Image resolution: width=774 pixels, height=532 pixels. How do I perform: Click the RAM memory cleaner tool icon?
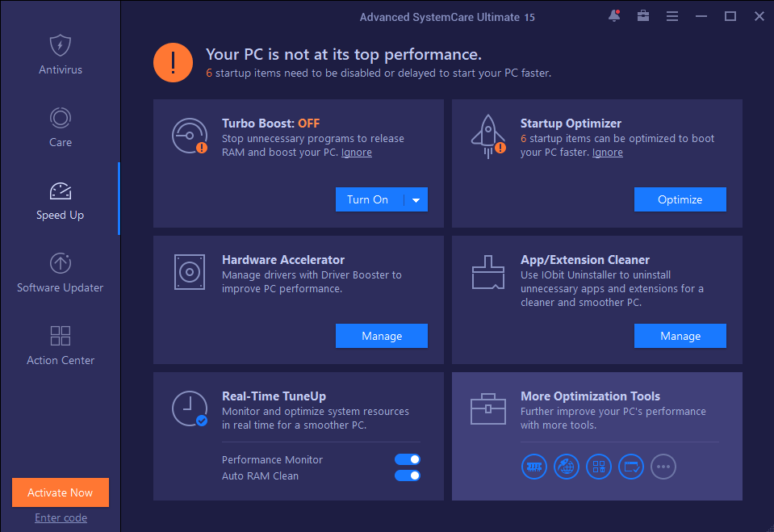pyautogui.click(x=534, y=466)
